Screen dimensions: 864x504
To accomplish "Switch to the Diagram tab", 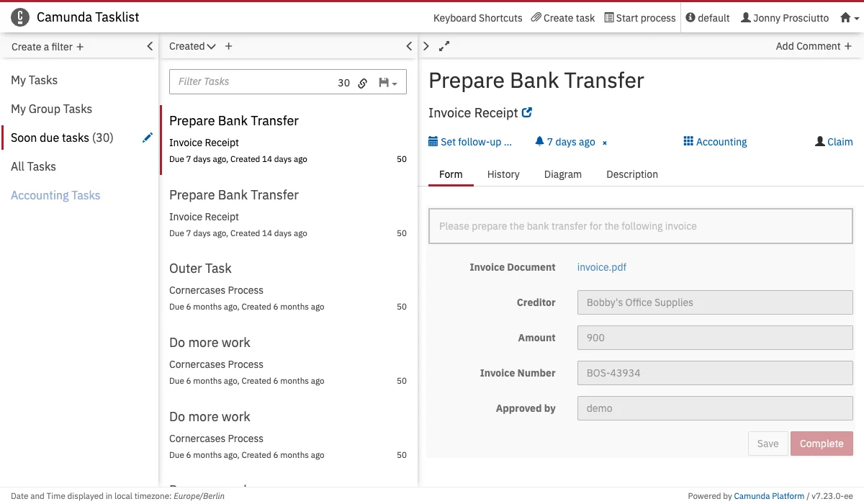I will [563, 174].
